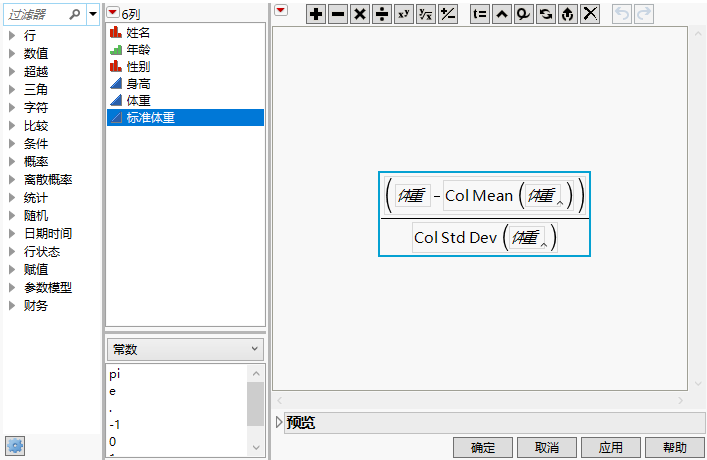Click the 应用 button
This screenshot has height=460, width=707.
(611, 447)
